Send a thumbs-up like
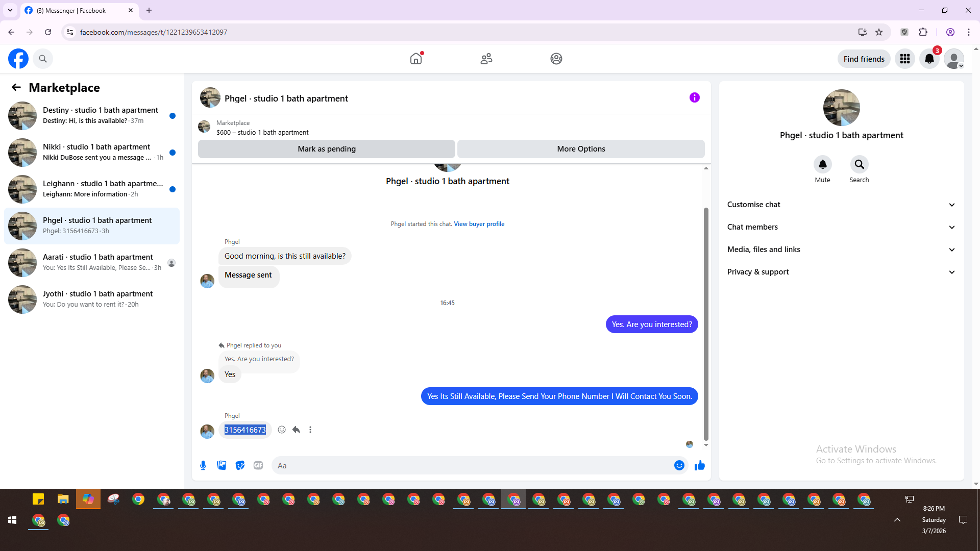 click(700, 465)
